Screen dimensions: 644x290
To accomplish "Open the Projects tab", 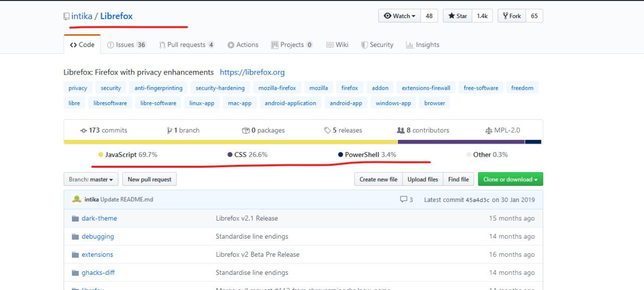I will pos(292,45).
